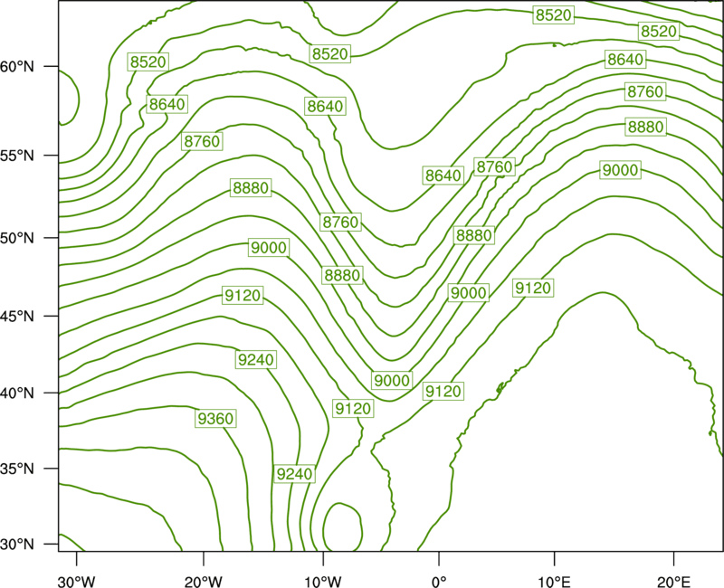Viewport: 724px width, 588px height.
Task: Click the 10°E longitude axis label
Action: click(554, 581)
